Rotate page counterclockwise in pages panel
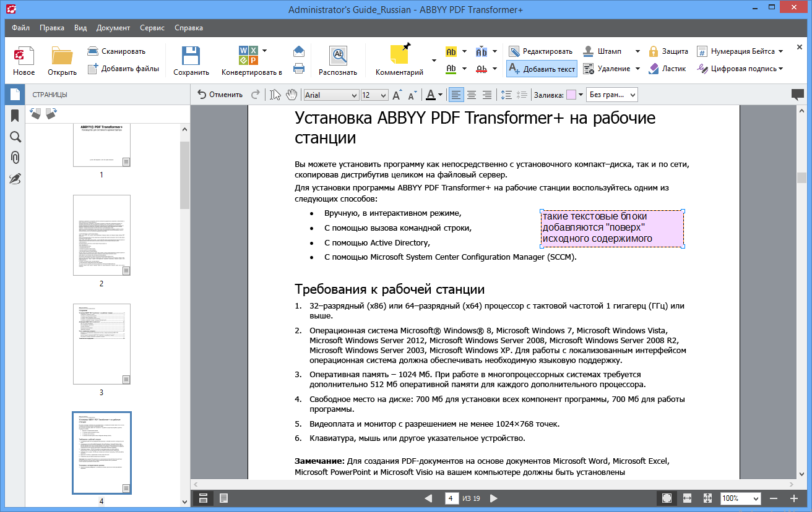This screenshot has width=812, height=512. 36,113
